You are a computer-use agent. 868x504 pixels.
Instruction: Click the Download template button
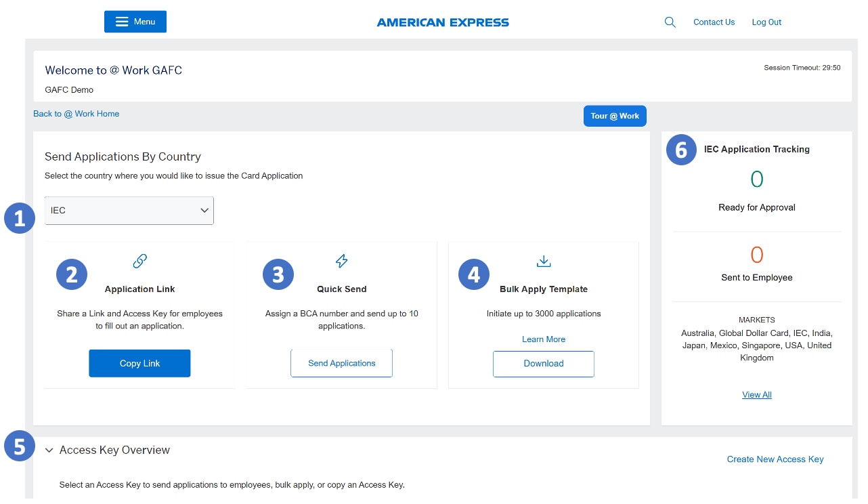click(x=543, y=364)
